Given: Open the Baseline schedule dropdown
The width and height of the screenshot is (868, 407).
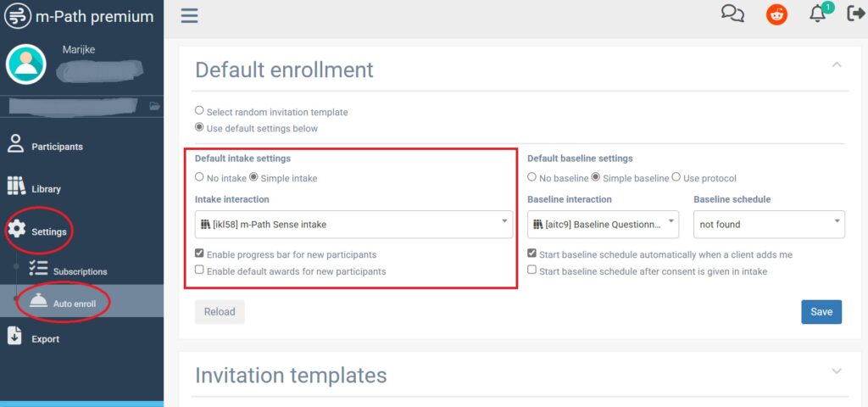Looking at the screenshot, I should (x=769, y=224).
